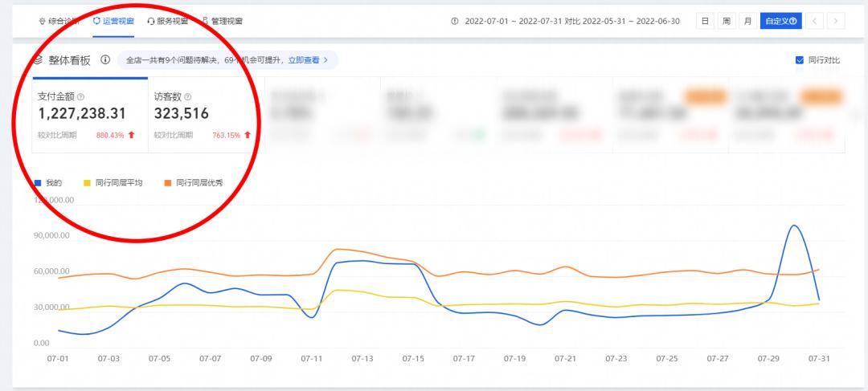Select the 日 period button

pos(705,21)
